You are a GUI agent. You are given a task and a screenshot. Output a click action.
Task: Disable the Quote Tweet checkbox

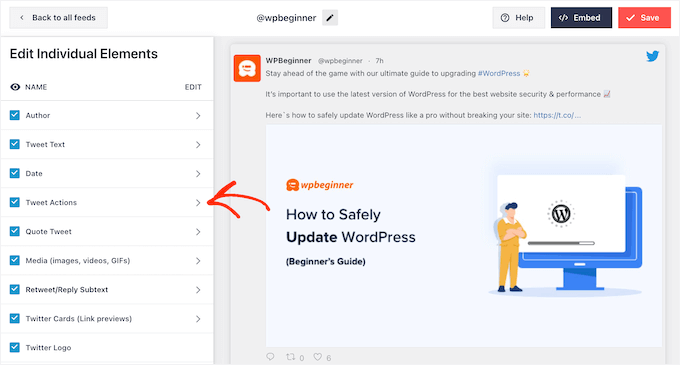tap(15, 231)
